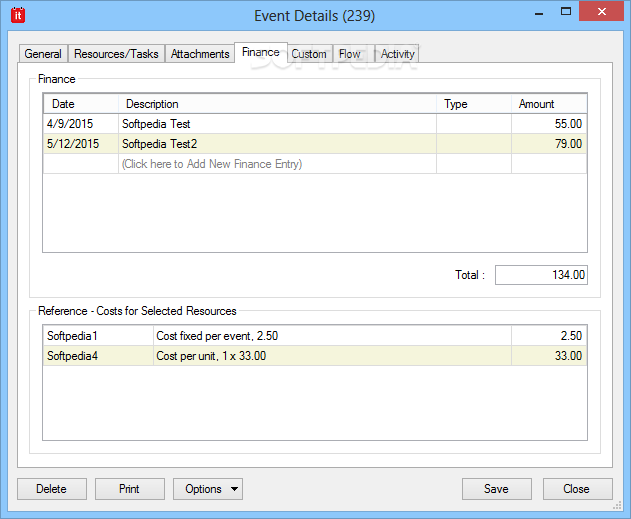Switch to the General tab
This screenshot has height=519, width=631.
pos(43,54)
